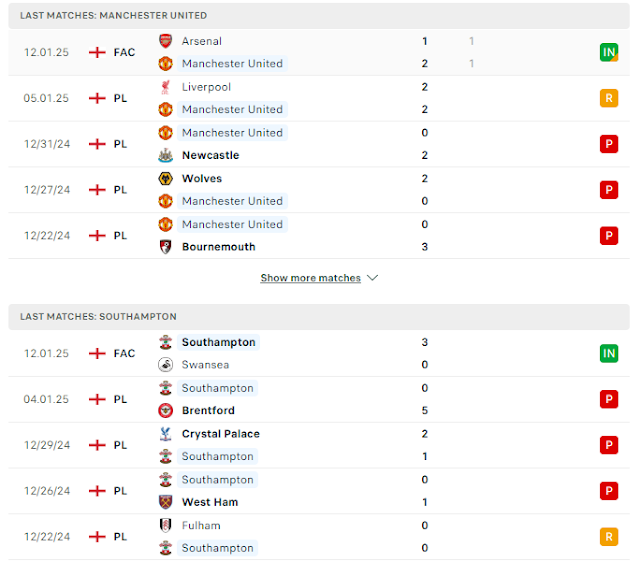The height and width of the screenshot is (562, 640).
Task: Open the Brentford team name link
Action: tap(208, 411)
